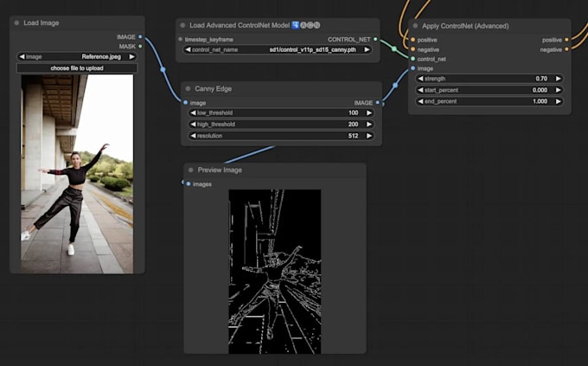Click the IMAGE output socket on Canny Edge
588x366 pixels.
(x=378, y=102)
